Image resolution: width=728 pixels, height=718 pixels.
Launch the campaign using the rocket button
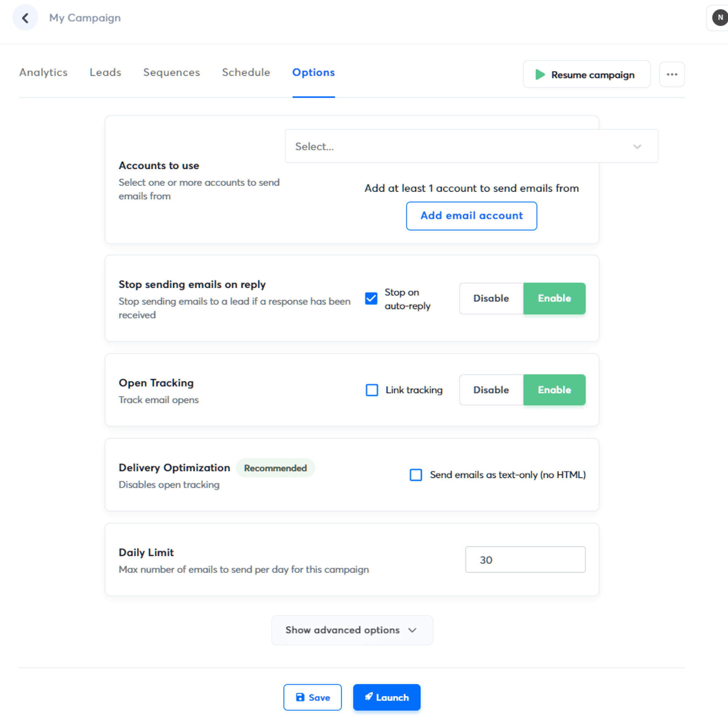386,697
